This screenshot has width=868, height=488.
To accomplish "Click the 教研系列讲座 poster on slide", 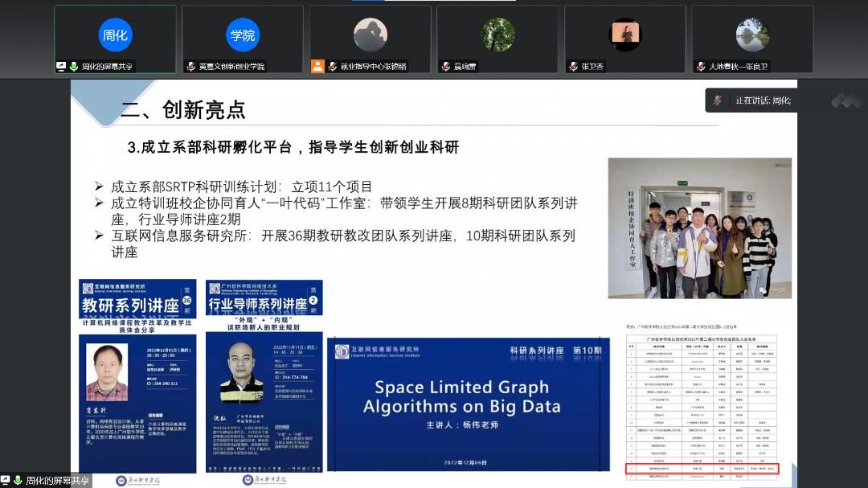I will [x=137, y=376].
